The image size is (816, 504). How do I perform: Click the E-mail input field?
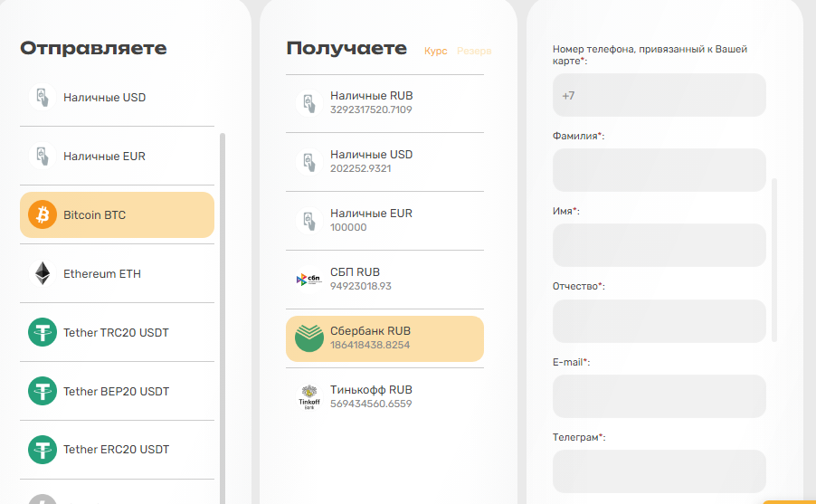[659, 396]
